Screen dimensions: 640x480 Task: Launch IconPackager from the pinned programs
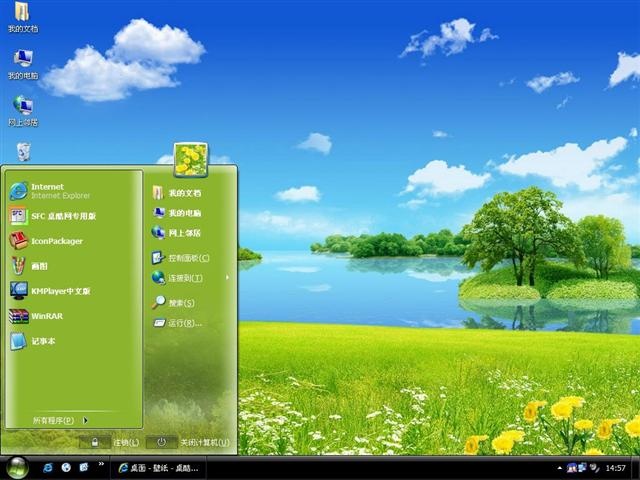tap(73, 241)
